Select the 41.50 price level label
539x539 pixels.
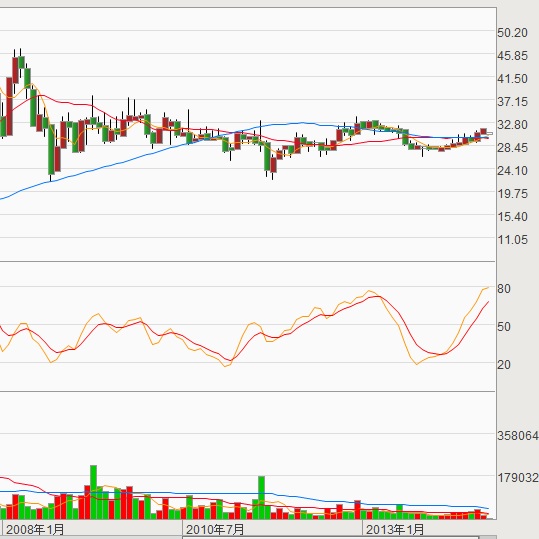pos(512,79)
